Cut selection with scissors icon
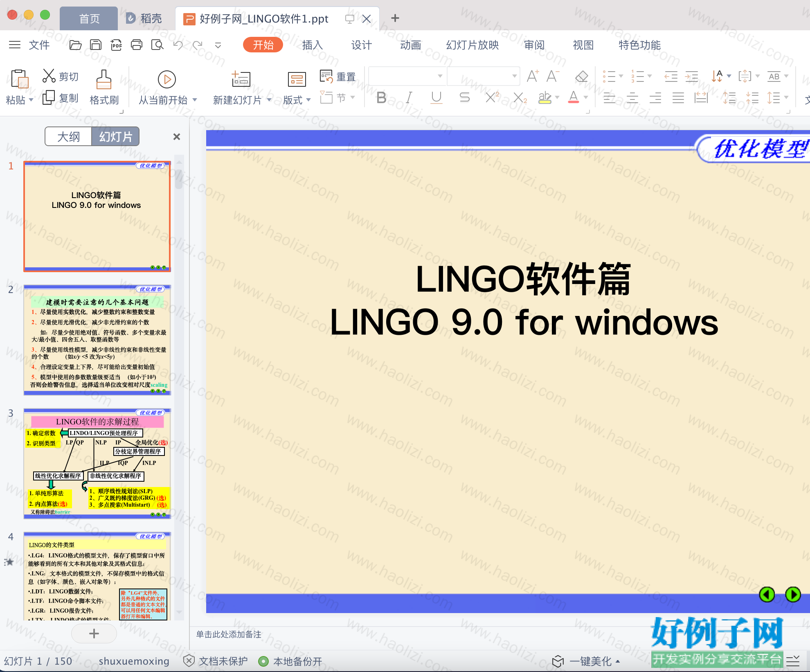This screenshot has height=672, width=810. click(x=49, y=76)
